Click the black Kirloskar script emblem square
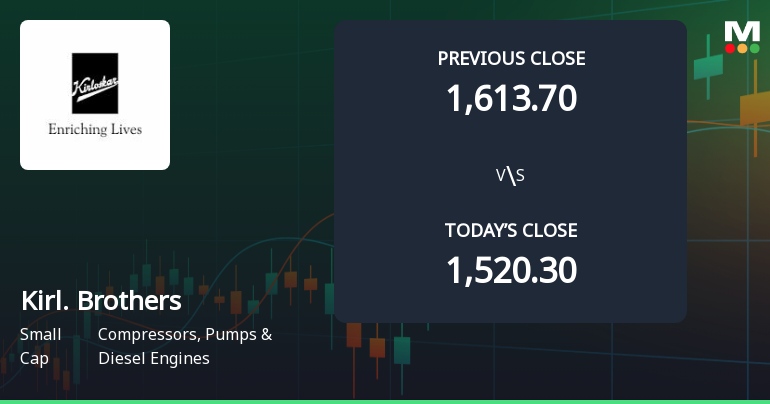 coord(95,83)
